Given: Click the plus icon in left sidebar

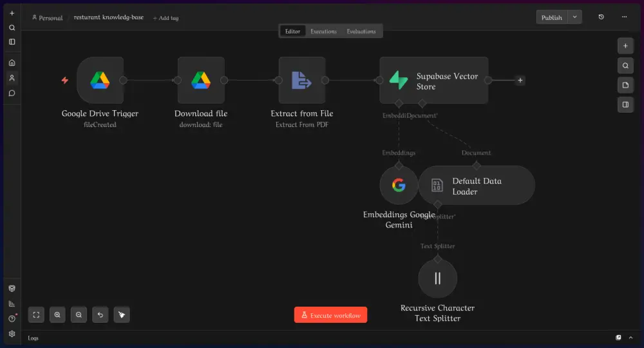Looking at the screenshot, I should pos(12,13).
